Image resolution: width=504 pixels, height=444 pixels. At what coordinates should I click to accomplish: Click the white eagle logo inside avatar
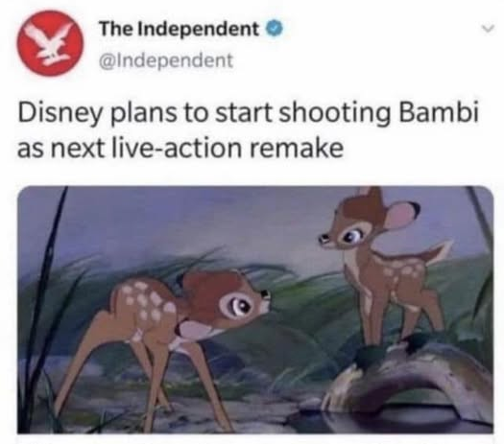coord(50,43)
